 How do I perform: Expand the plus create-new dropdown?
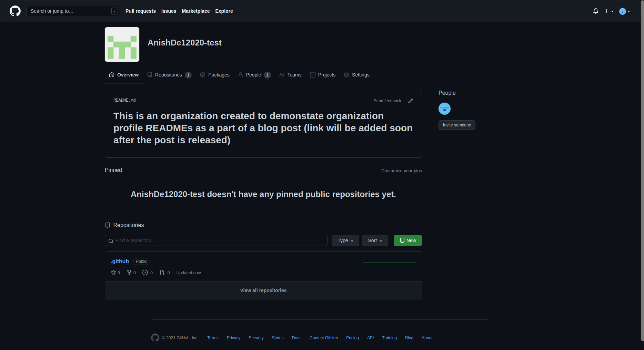coord(609,11)
